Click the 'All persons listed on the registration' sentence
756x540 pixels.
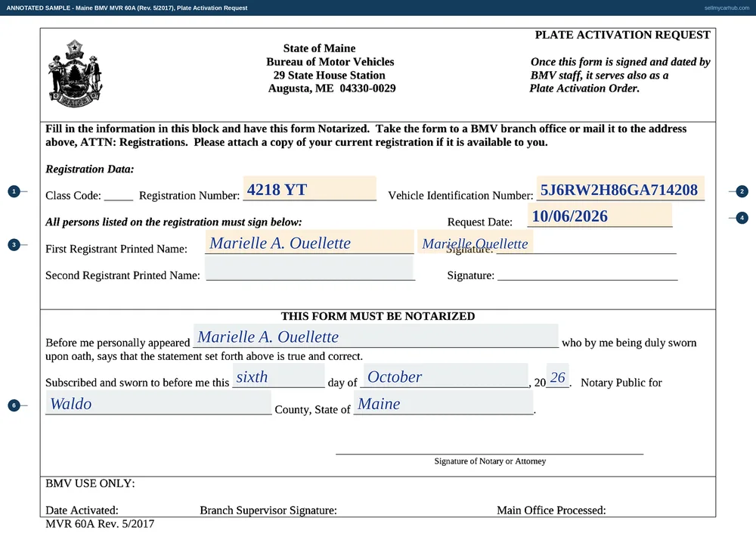pyautogui.click(x=174, y=222)
